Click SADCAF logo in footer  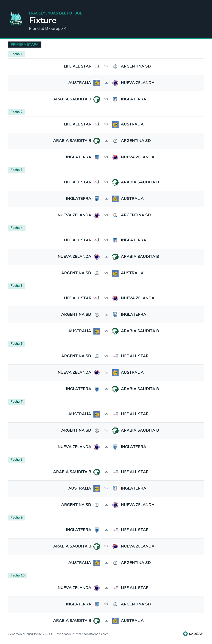pos(193,633)
